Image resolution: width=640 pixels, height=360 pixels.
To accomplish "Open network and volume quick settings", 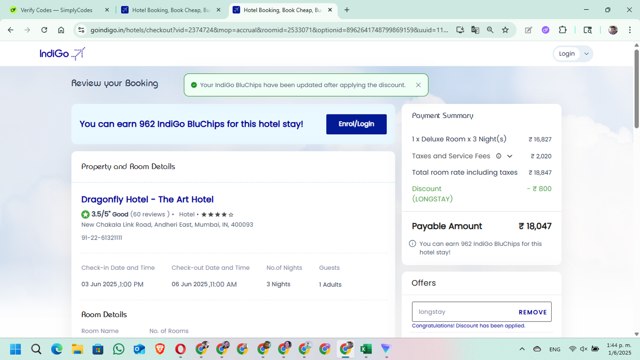I will [x=584, y=349].
